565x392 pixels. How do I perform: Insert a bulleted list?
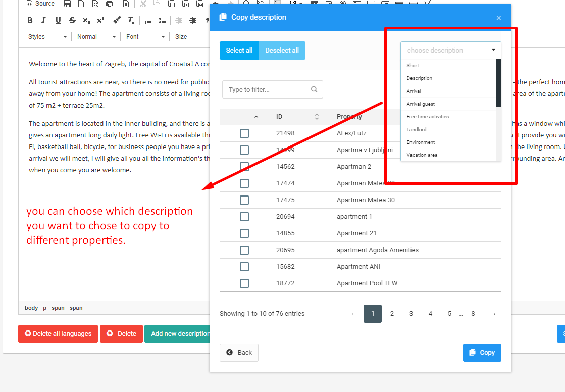(x=162, y=20)
